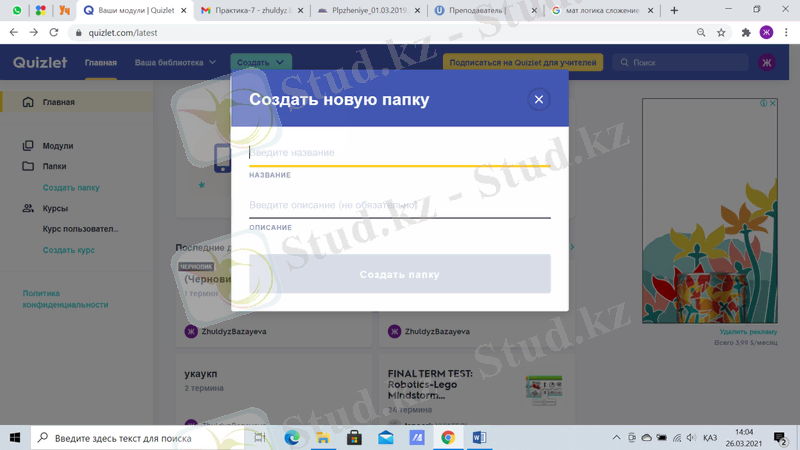Click Подписаться на Quizlet для учителей
The image size is (800, 450).
[x=522, y=62]
